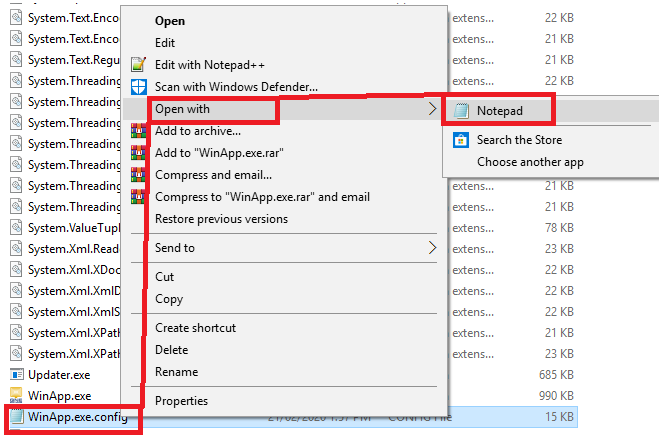Click the WinApp.exe file icon
This screenshot has height=447, width=659.
coord(16,396)
